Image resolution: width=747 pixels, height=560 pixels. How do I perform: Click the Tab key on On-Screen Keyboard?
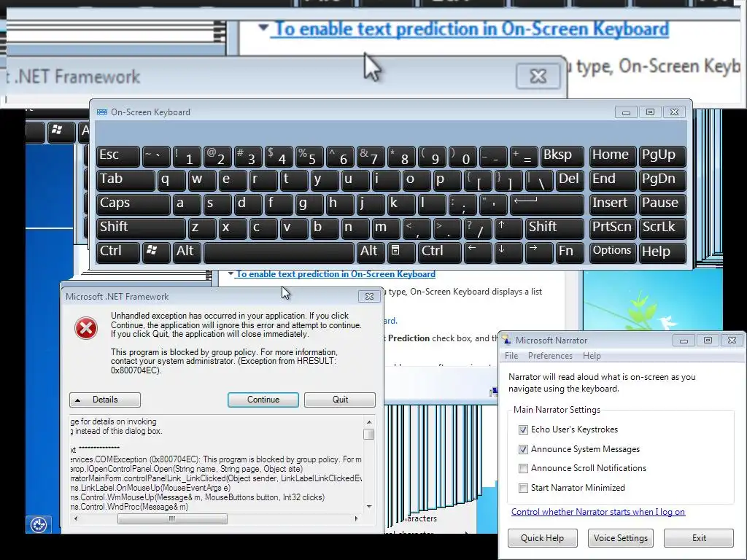coord(125,180)
